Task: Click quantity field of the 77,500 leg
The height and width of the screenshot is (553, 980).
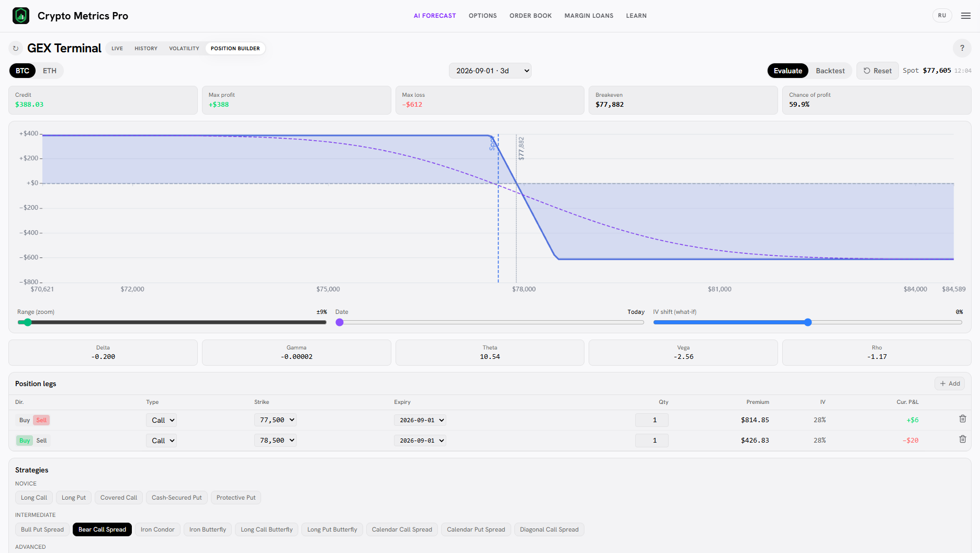Action: coord(652,420)
